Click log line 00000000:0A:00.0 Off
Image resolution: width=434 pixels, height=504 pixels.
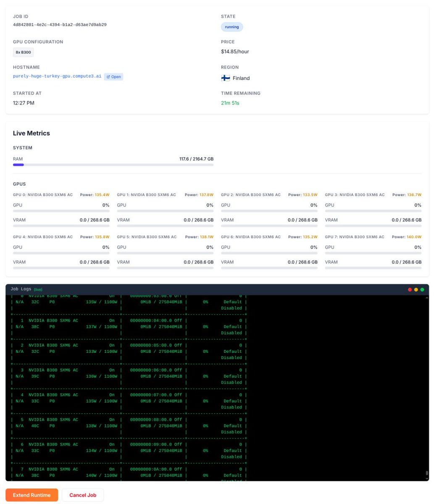coord(156,469)
